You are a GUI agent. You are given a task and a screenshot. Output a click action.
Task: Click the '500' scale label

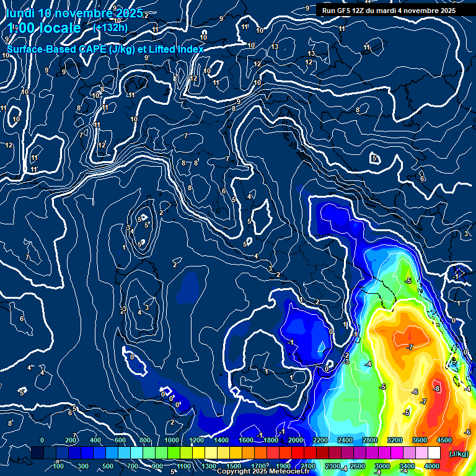(108, 466)
